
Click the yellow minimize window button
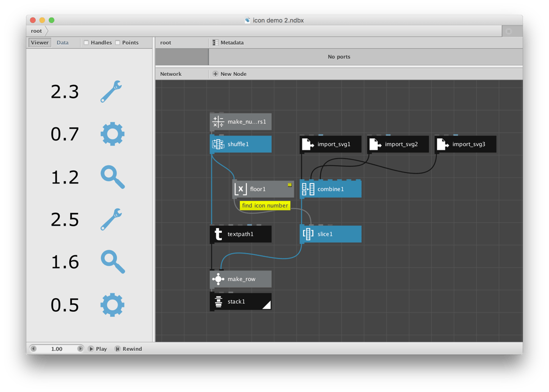pyautogui.click(x=42, y=20)
